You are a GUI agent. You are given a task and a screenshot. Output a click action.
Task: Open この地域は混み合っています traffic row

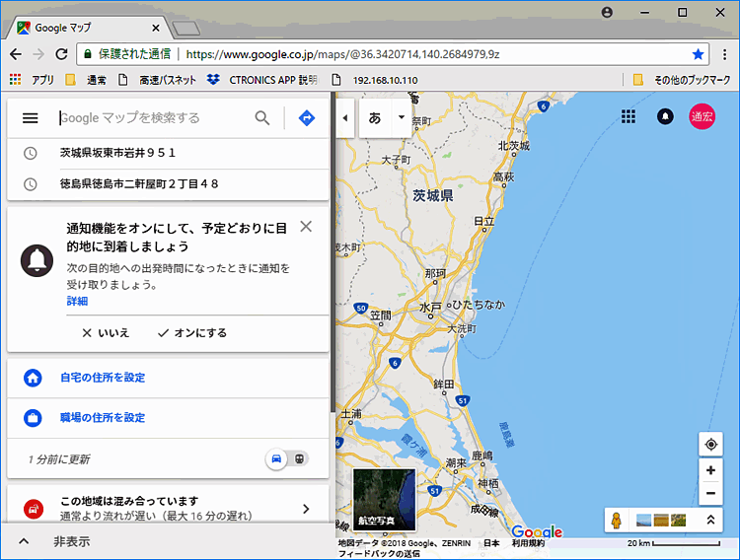pyautogui.click(x=169, y=505)
